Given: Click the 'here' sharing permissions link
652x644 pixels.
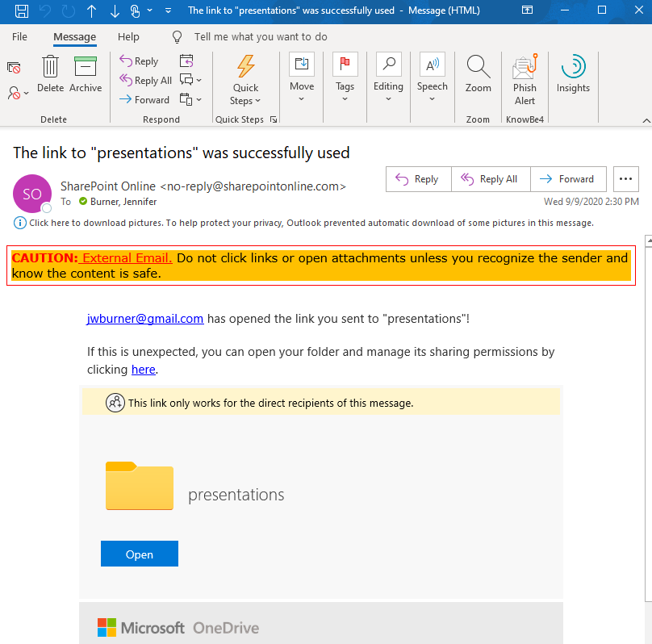Looking at the screenshot, I should (x=144, y=369).
